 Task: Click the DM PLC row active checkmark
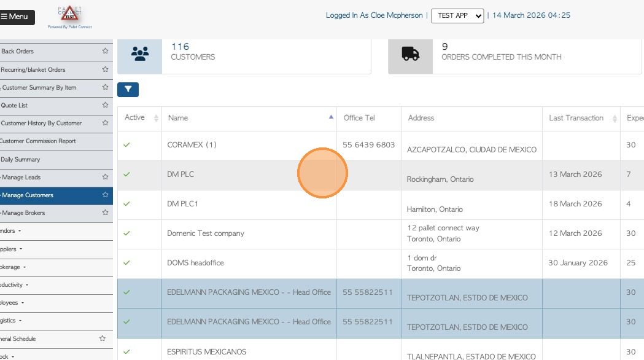coord(126,174)
